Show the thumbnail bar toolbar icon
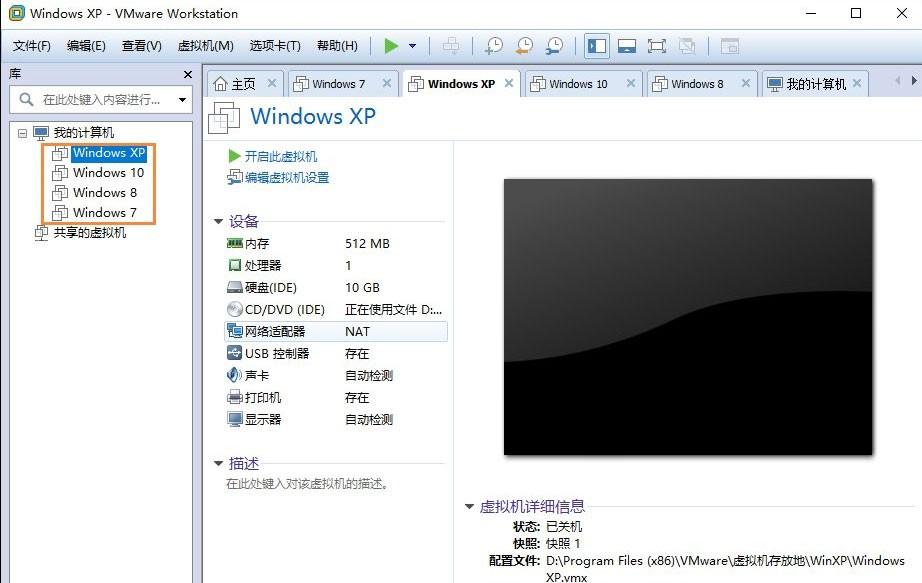Screen dimensions: 922x583 (x=626, y=45)
